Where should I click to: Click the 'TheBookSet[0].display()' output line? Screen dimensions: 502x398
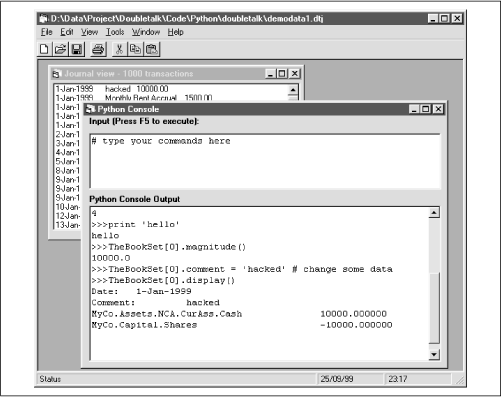[163, 280]
